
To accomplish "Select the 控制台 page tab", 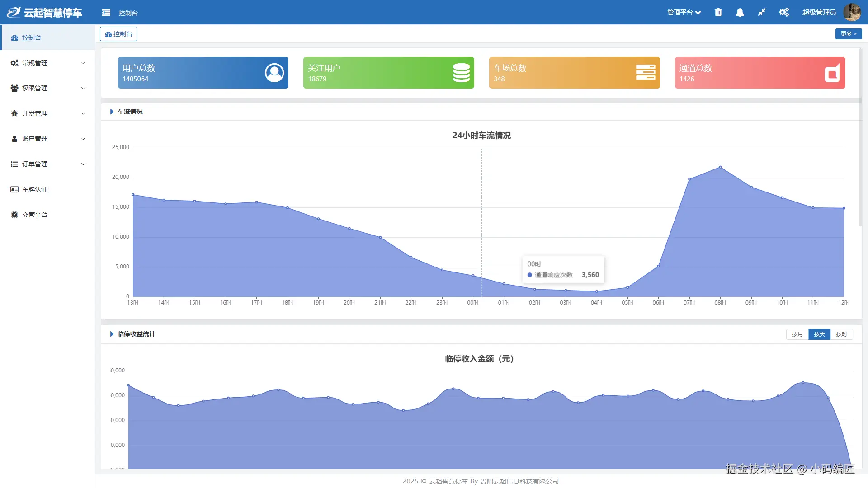I will 118,34.
